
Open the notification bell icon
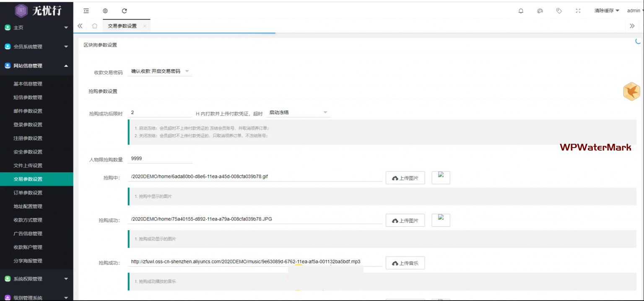coord(521,11)
